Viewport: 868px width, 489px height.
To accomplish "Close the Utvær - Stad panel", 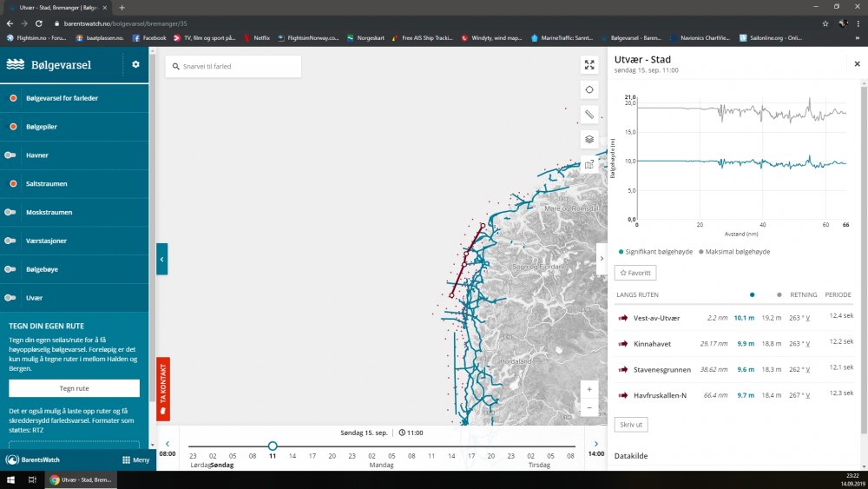I will point(857,64).
